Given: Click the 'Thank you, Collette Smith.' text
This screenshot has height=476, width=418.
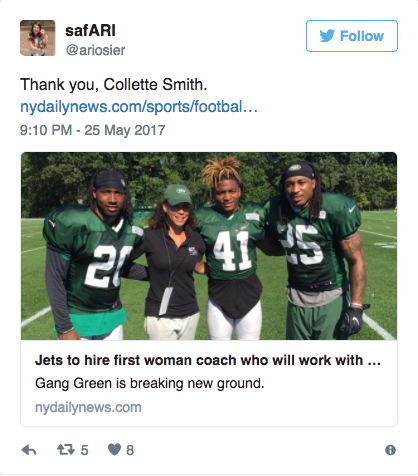Looking at the screenshot, I should click(114, 84).
